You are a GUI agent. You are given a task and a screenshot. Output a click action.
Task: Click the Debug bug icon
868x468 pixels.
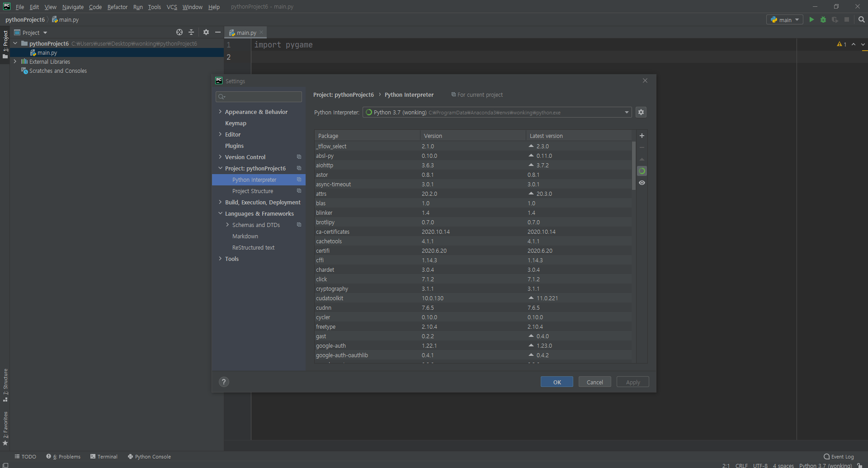823,19
